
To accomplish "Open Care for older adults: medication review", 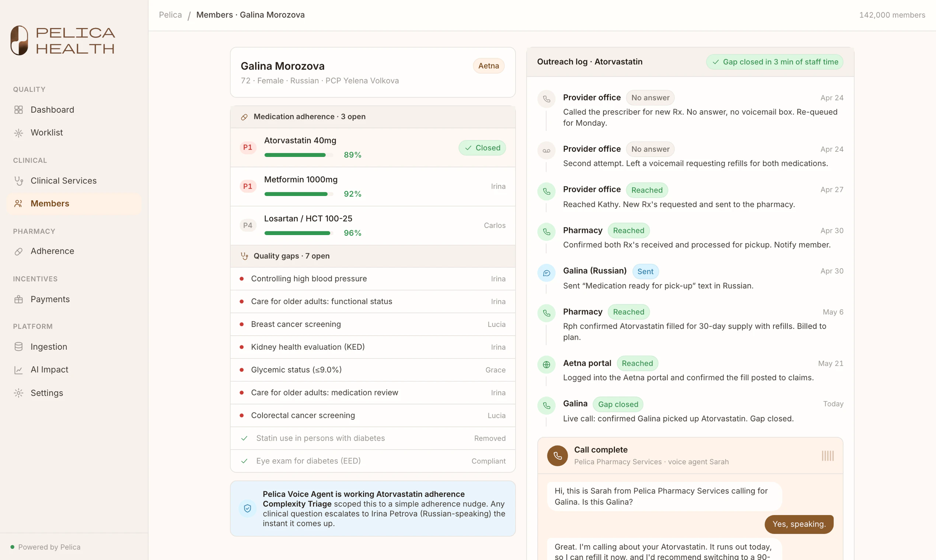I will pyautogui.click(x=373, y=393).
